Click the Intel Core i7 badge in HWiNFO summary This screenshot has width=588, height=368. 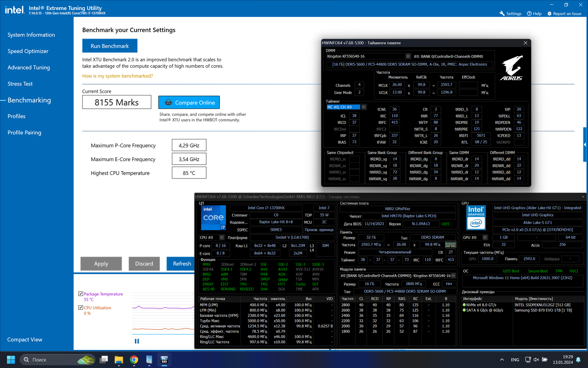[213, 217]
